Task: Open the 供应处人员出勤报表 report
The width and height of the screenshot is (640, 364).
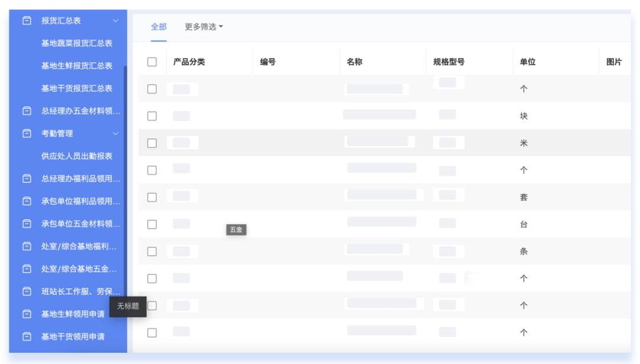Action: (x=77, y=156)
